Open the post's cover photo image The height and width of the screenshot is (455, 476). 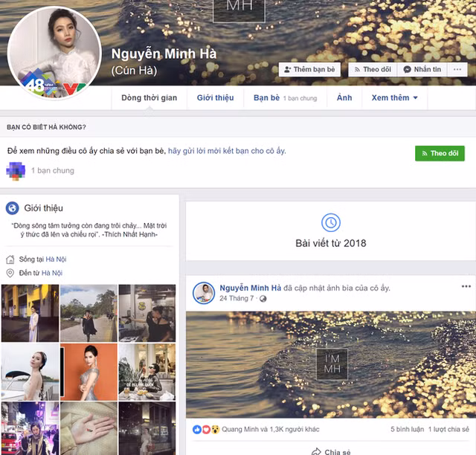[x=330, y=364]
